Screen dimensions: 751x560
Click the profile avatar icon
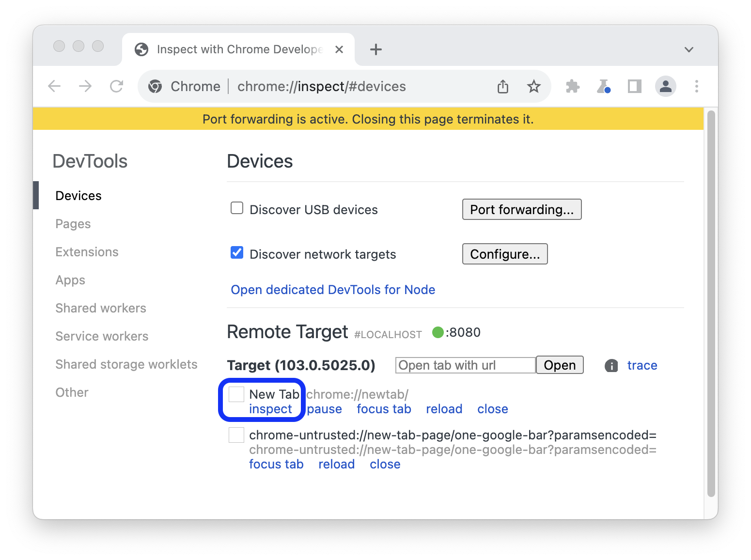point(665,86)
